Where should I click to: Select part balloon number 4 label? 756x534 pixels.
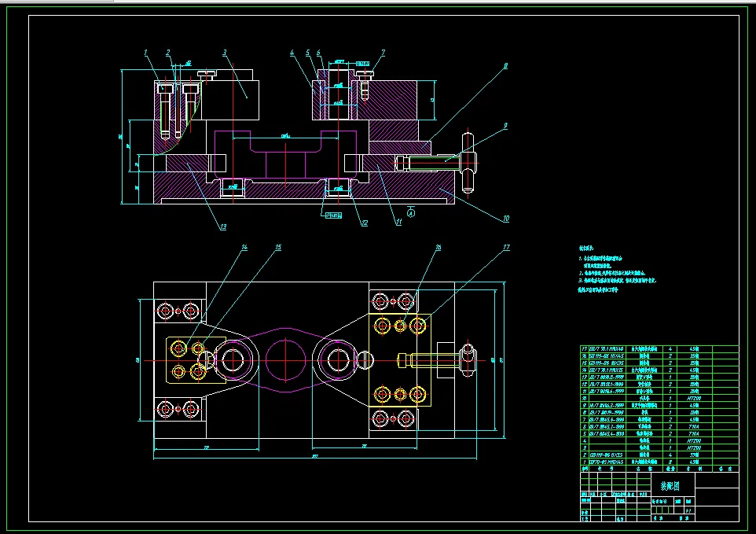point(292,53)
